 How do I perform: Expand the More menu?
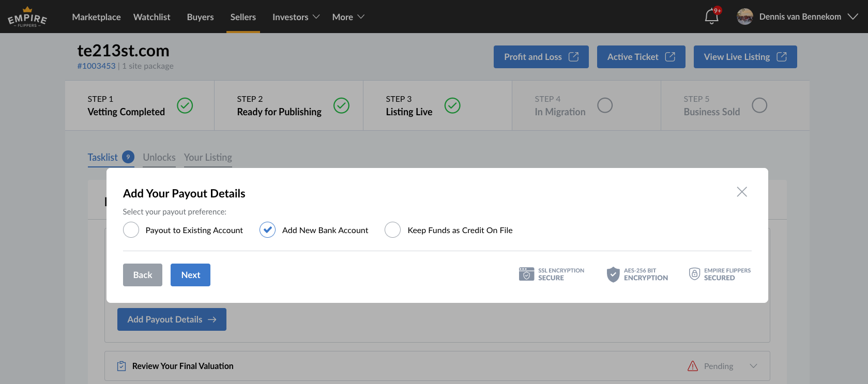[348, 17]
